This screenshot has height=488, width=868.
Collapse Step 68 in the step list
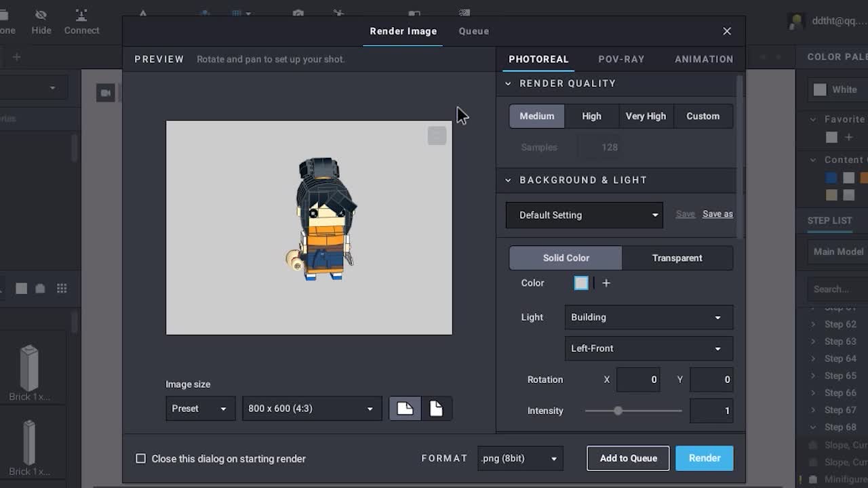click(813, 428)
